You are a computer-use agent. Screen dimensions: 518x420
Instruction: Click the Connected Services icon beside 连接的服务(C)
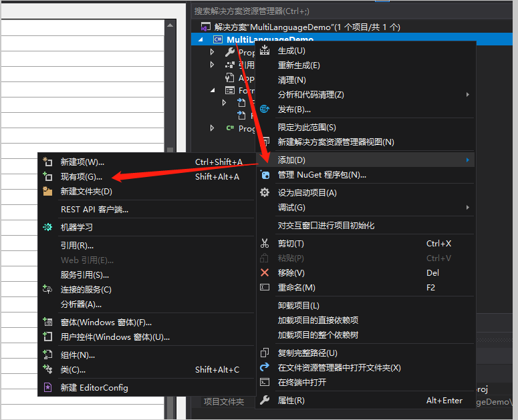pos(47,289)
